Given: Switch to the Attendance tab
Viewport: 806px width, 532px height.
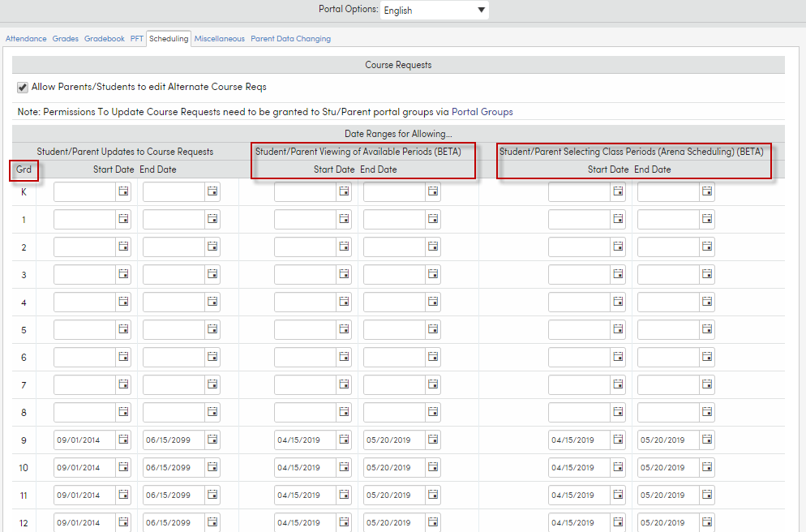Looking at the screenshot, I should click(x=25, y=38).
